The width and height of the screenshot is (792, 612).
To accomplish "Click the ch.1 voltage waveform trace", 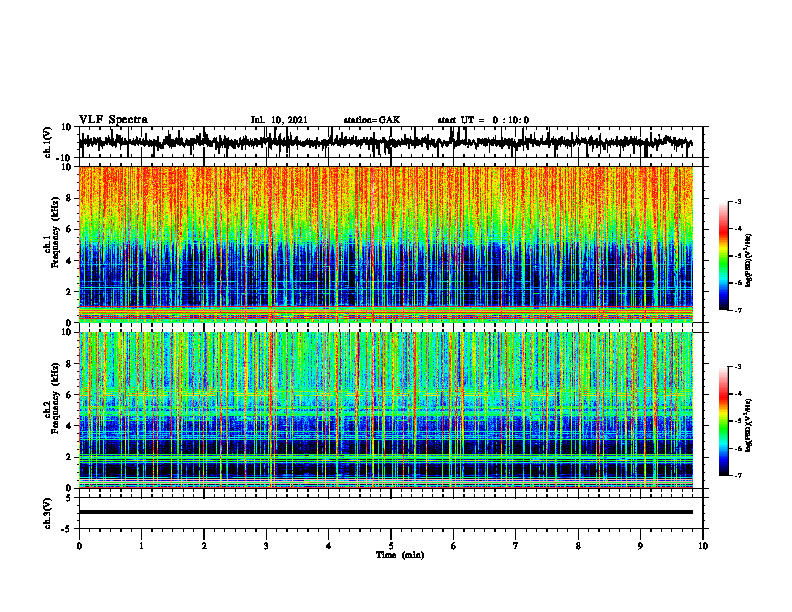I will (x=385, y=142).
